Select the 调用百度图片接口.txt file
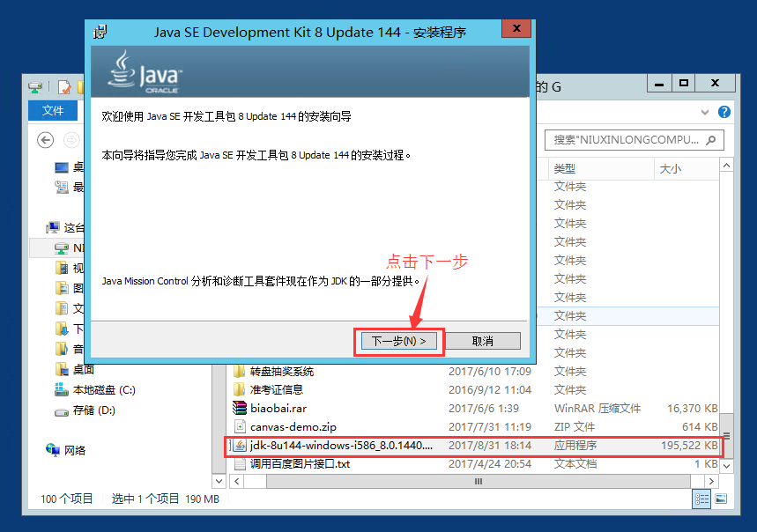This screenshot has height=532, width=757. pyautogui.click(x=300, y=464)
